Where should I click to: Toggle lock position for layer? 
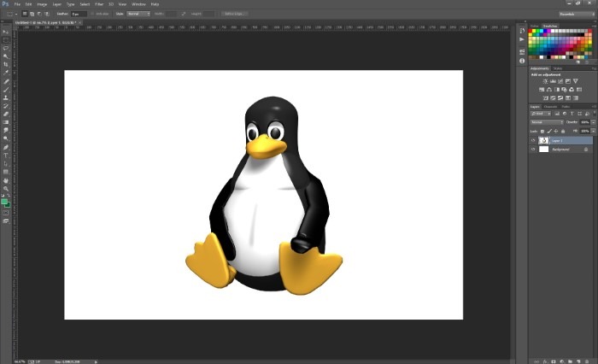click(556, 132)
